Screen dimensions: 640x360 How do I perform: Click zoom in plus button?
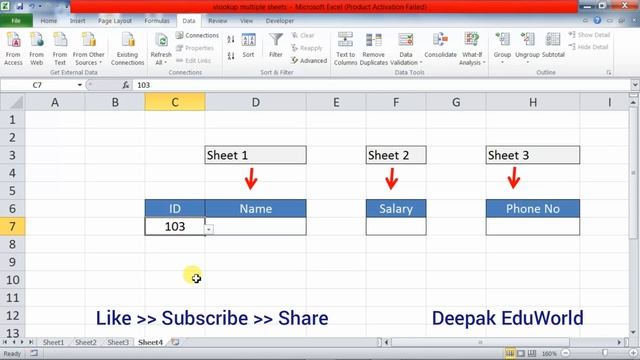click(x=633, y=353)
